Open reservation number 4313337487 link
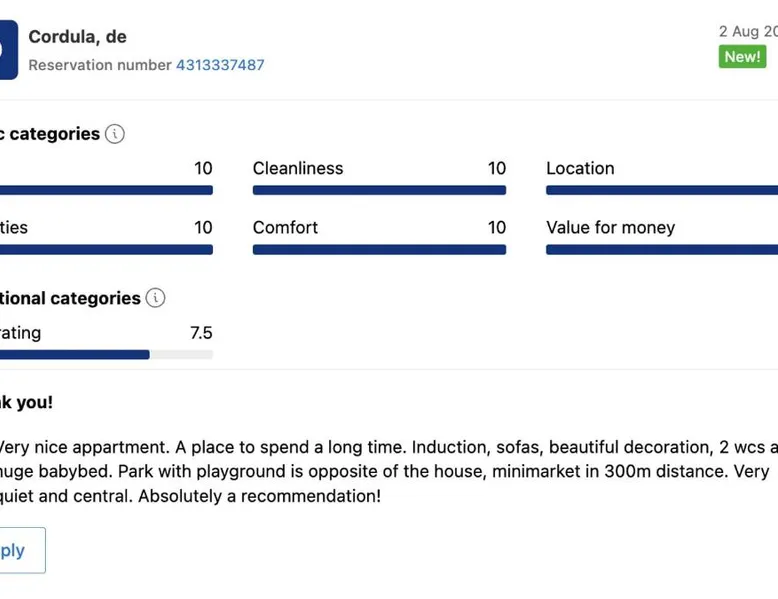The height and width of the screenshot is (599, 778). [x=220, y=65]
